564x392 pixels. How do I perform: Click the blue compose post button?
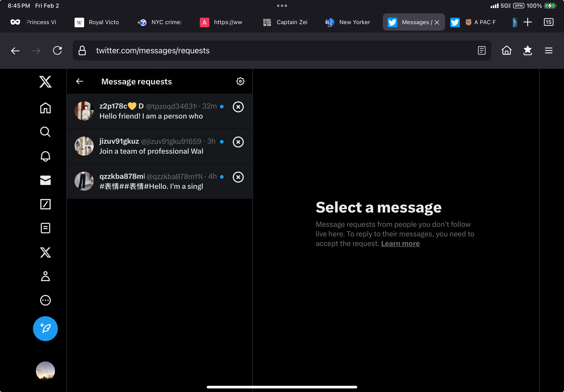point(45,328)
